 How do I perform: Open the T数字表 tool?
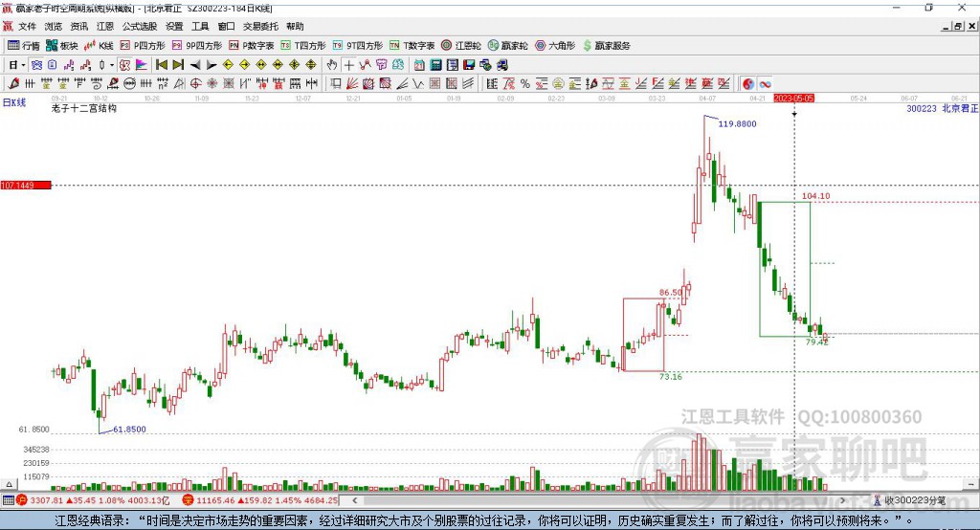point(412,46)
